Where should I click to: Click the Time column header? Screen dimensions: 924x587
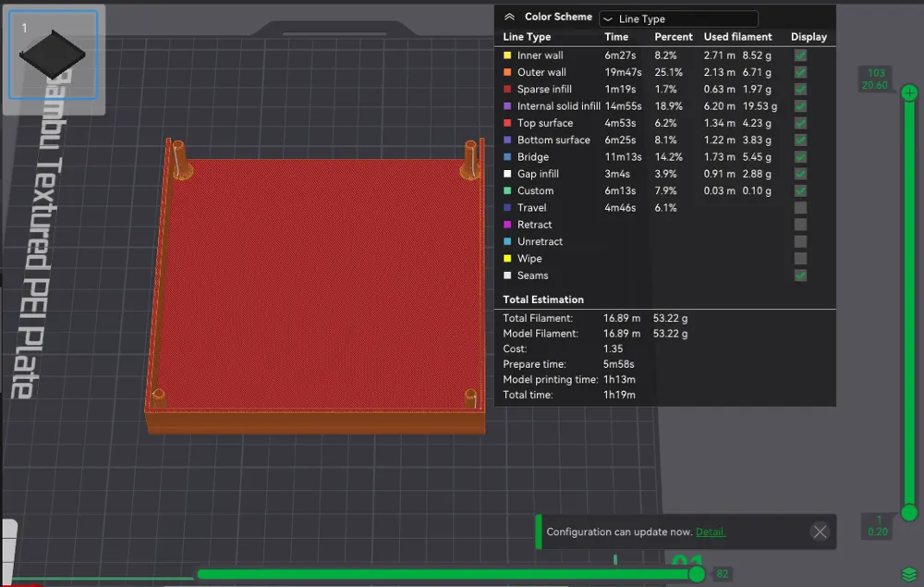pyautogui.click(x=616, y=37)
